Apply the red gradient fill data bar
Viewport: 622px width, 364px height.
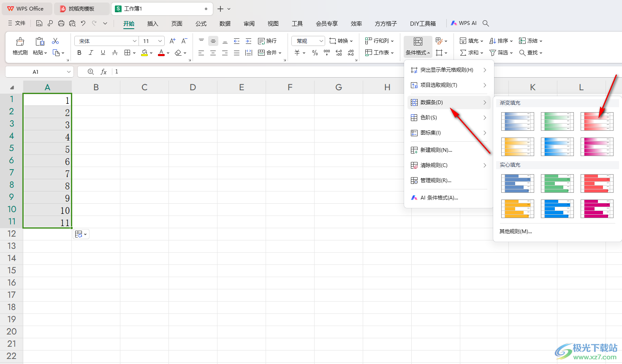click(x=597, y=121)
